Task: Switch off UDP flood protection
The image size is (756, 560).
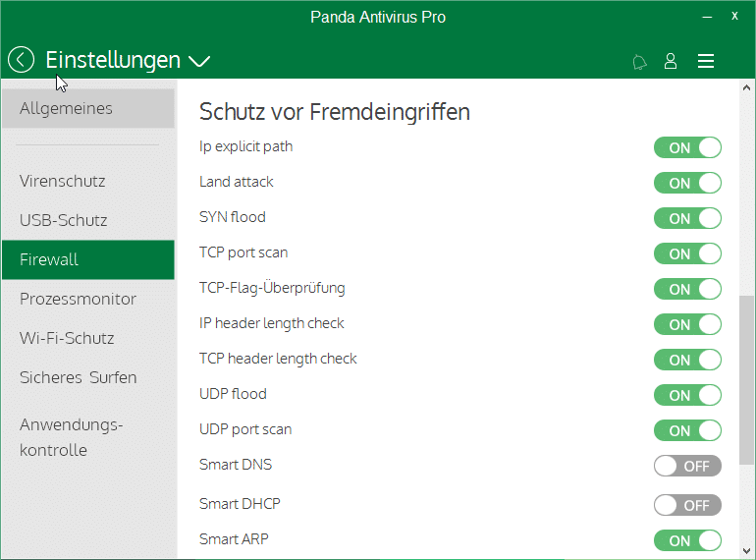Action: pyautogui.click(x=687, y=395)
